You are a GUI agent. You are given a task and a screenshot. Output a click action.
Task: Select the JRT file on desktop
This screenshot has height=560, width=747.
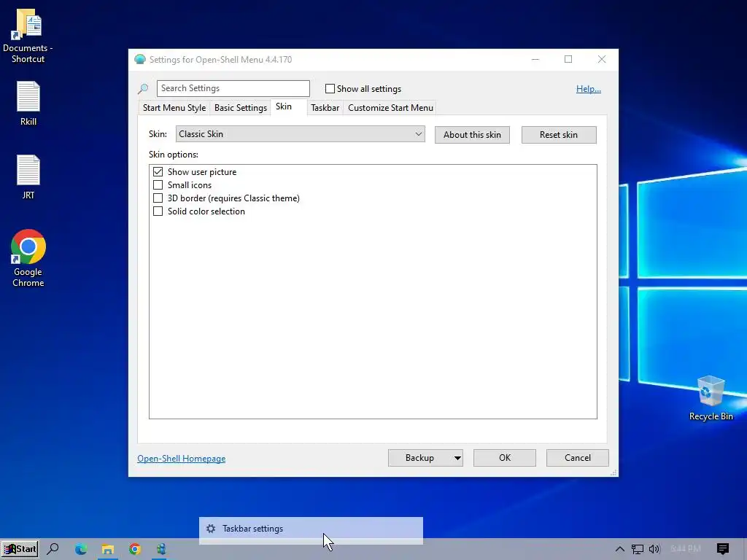coord(28,176)
